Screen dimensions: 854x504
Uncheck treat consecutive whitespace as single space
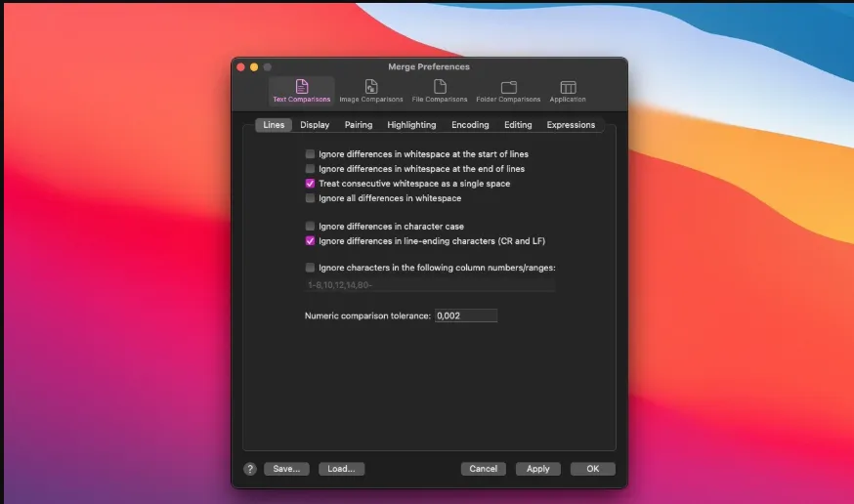point(310,184)
